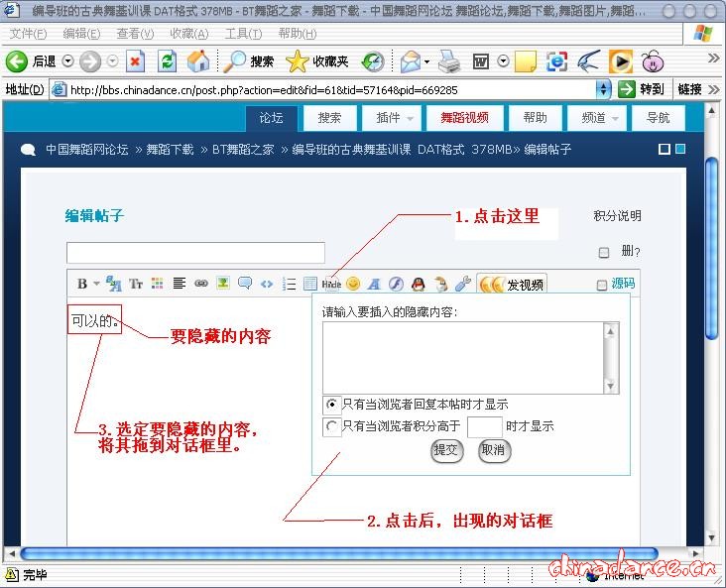This screenshot has width=726, height=588.
Task: Click the 取消 cancel button
Action: pos(494,450)
